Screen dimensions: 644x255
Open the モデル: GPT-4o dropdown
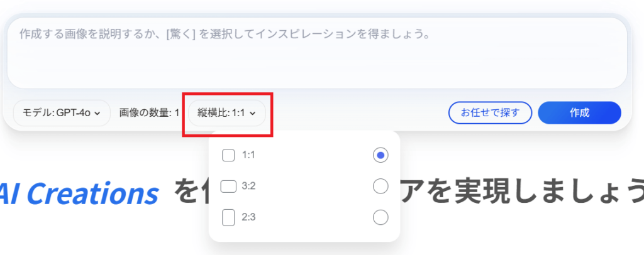click(61, 113)
